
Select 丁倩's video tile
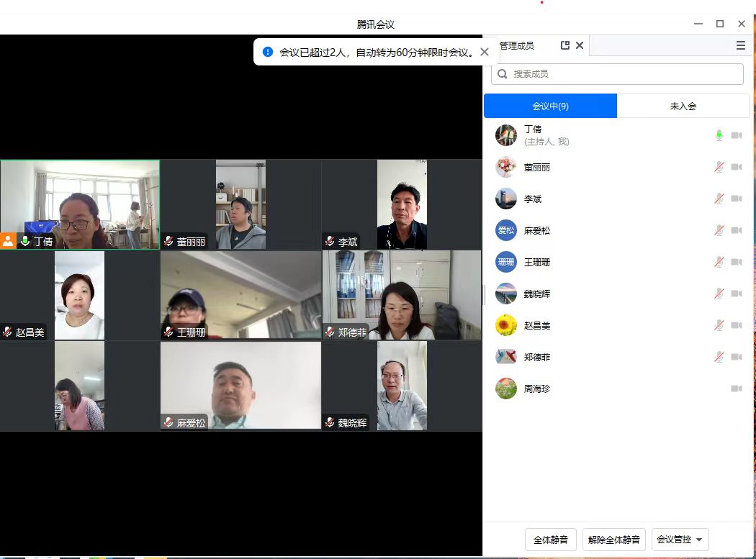(80, 205)
